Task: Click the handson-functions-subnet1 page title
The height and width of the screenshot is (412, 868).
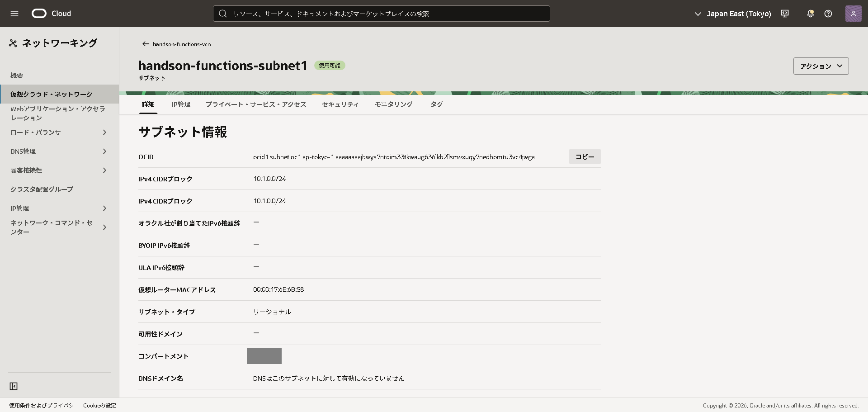Action: tap(223, 66)
